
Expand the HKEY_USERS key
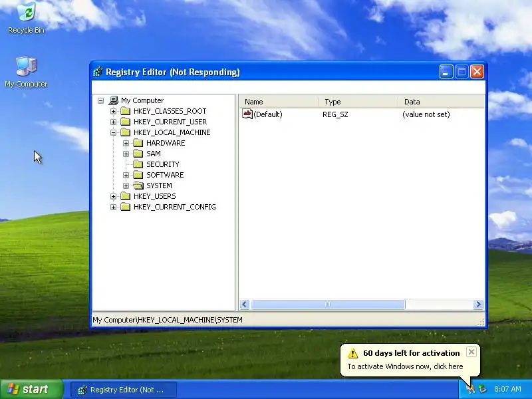(x=113, y=196)
